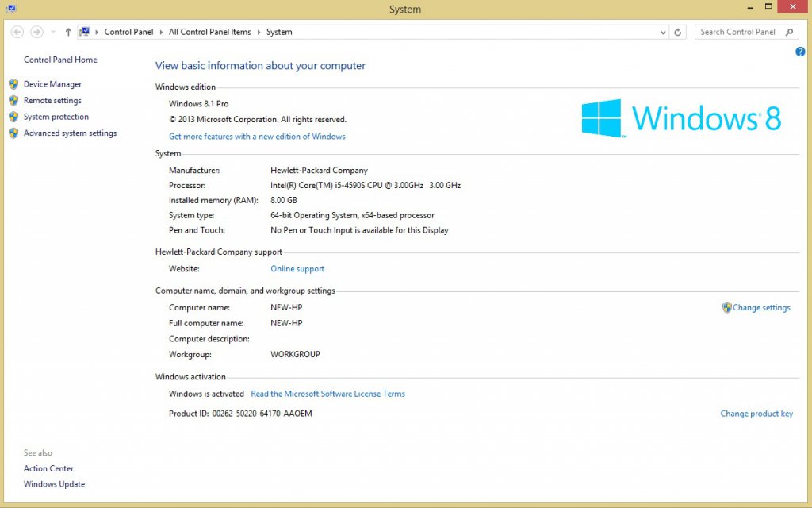This screenshot has height=508, width=812.
Task: Click shield icon next to Change settings
Action: point(727,307)
